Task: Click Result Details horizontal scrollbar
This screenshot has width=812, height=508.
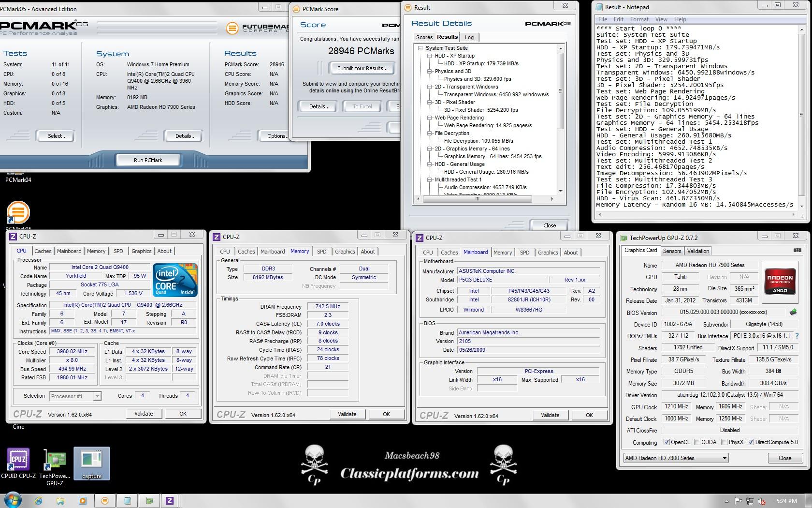Action: point(485,199)
